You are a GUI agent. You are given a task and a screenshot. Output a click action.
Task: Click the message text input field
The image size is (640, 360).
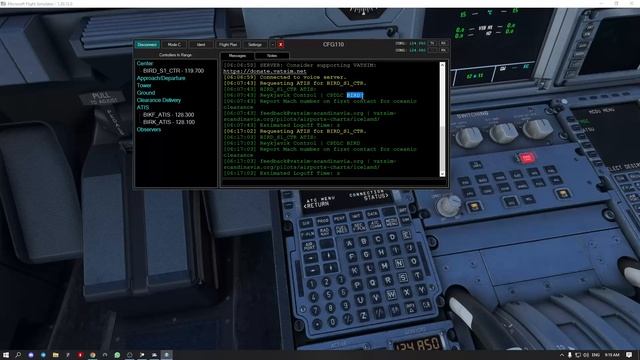click(333, 182)
